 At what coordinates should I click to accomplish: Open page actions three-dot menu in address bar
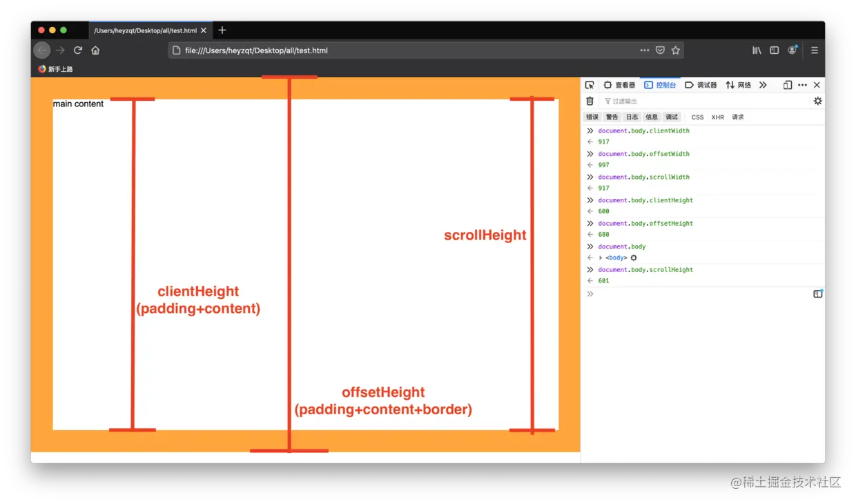[x=645, y=50]
